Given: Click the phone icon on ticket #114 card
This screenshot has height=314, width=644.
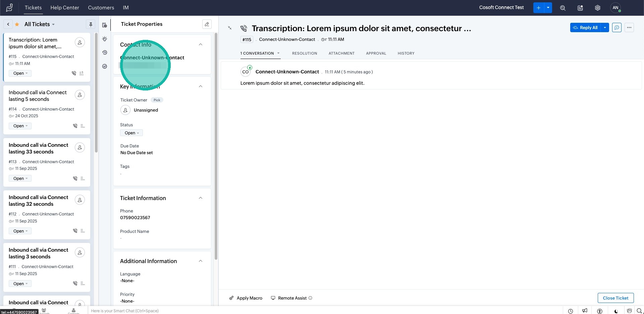Looking at the screenshot, I should pos(75,126).
